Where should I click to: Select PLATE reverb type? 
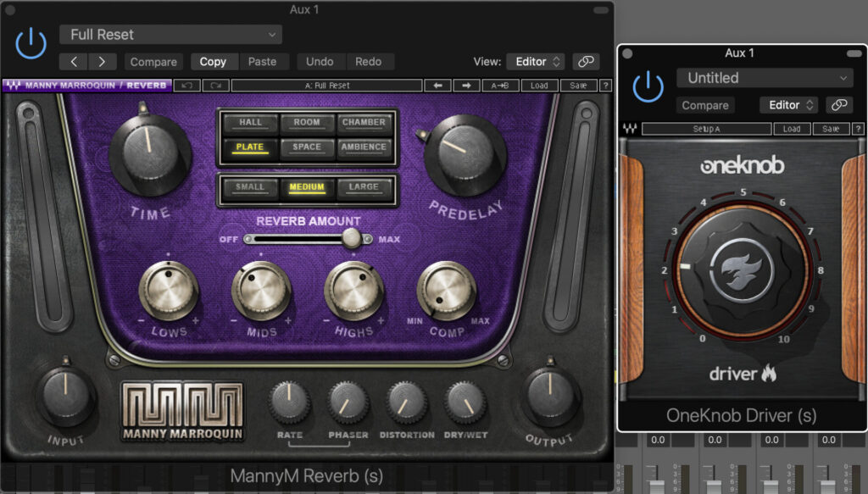point(250,147)
